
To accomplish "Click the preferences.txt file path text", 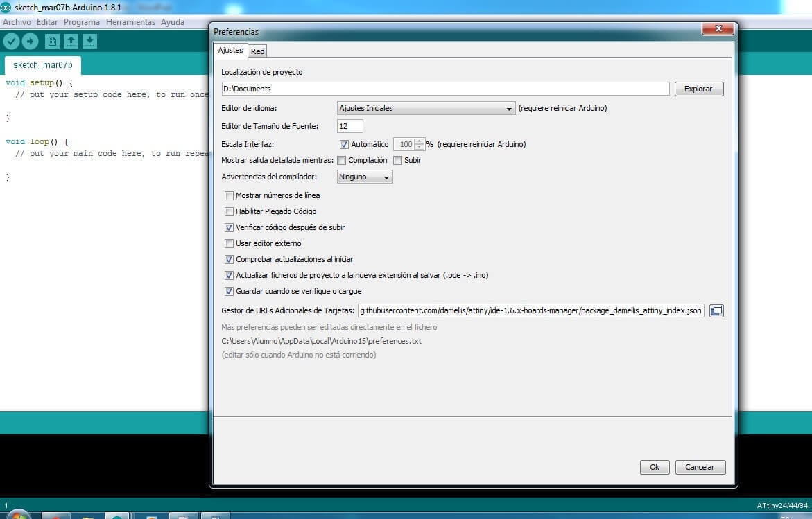I will coord(321,341).
